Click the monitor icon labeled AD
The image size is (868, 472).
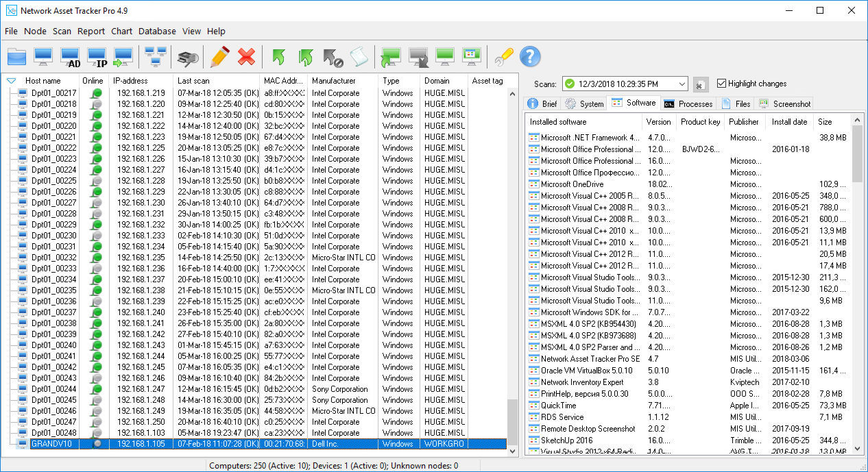70,57
